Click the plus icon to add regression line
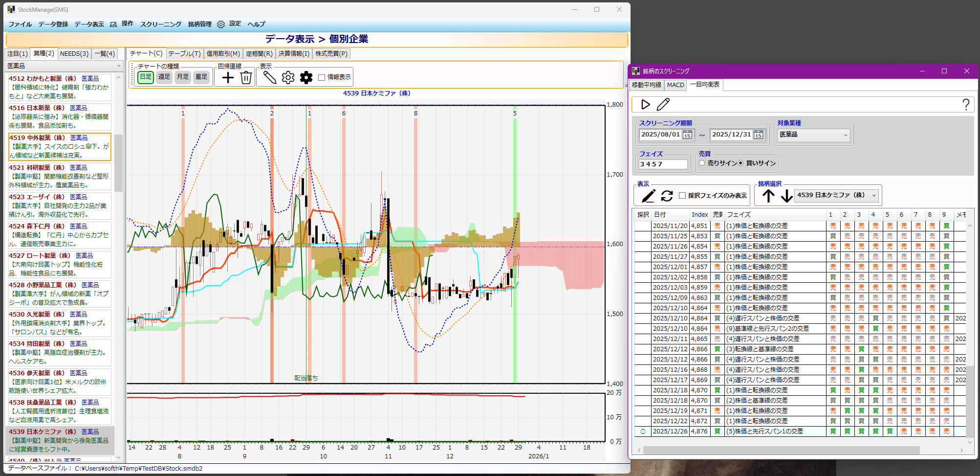The height and width of the screenshot is (476, 980). click(x=228, y=77)
